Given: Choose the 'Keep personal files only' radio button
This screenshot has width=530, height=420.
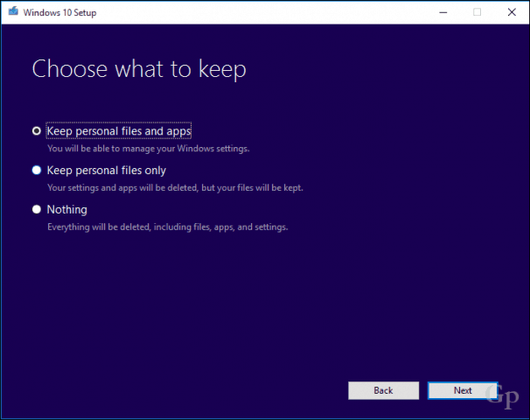Looking at the screenshot, I should 37,170.
